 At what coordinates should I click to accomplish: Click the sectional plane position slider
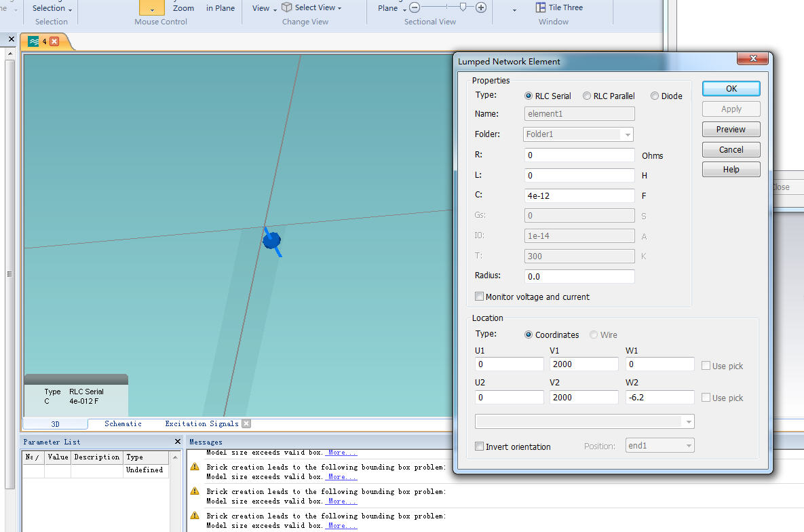(x=463, y=7)
